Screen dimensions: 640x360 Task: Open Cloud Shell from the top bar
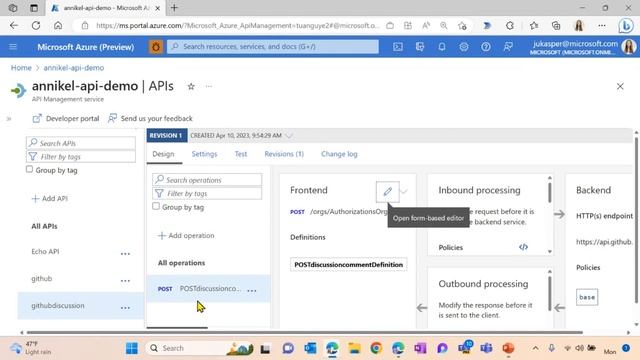click(398, 47)
